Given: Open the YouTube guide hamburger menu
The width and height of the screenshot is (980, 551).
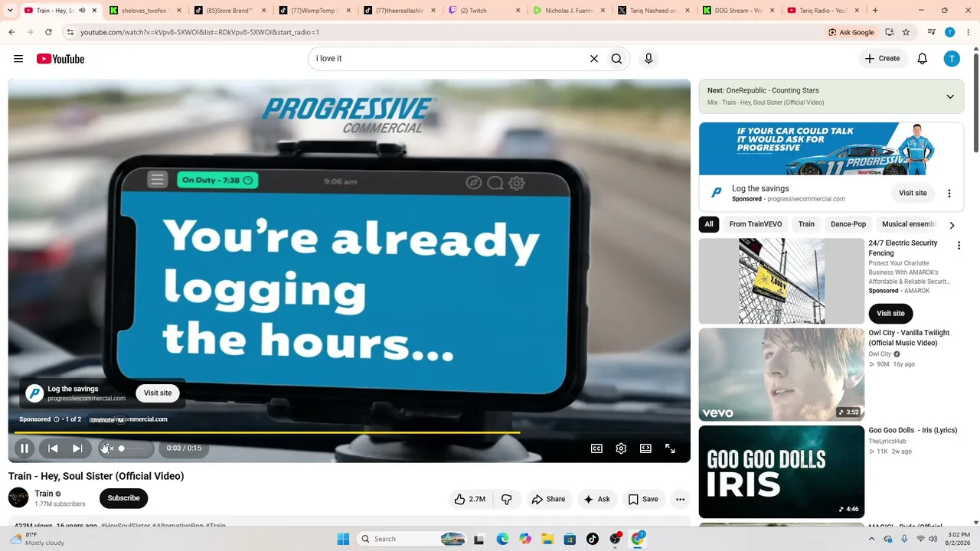Looking at the screenshot, I should point(18,59).
